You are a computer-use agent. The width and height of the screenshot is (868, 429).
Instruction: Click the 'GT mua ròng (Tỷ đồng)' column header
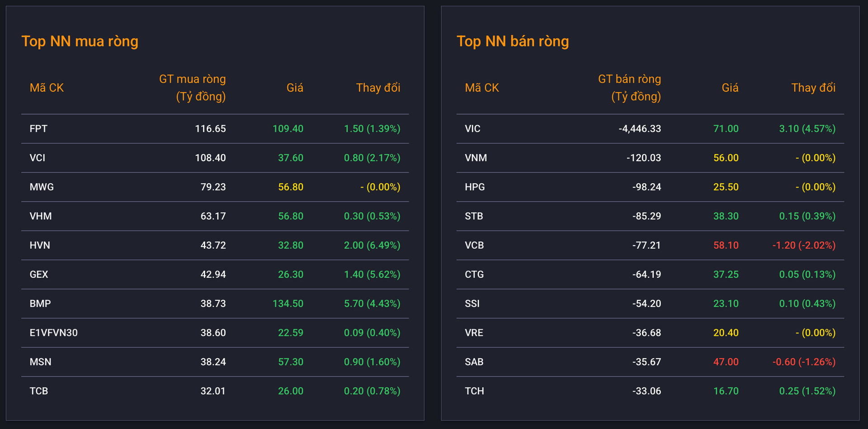[193, 88]
